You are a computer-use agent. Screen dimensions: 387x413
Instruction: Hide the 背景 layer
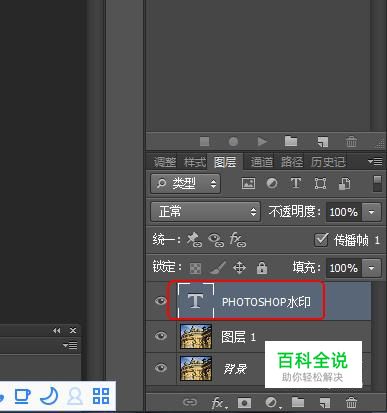tap(161, 368)
